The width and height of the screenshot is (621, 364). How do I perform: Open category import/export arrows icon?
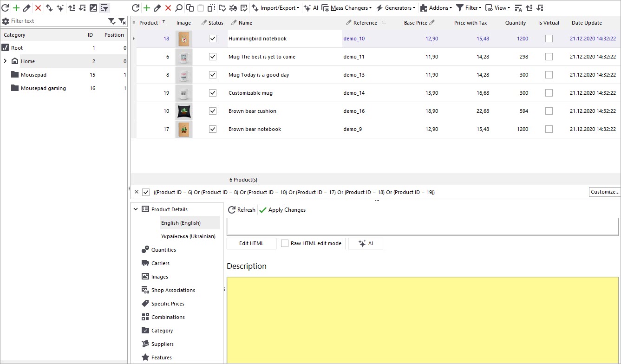point(49,8)
